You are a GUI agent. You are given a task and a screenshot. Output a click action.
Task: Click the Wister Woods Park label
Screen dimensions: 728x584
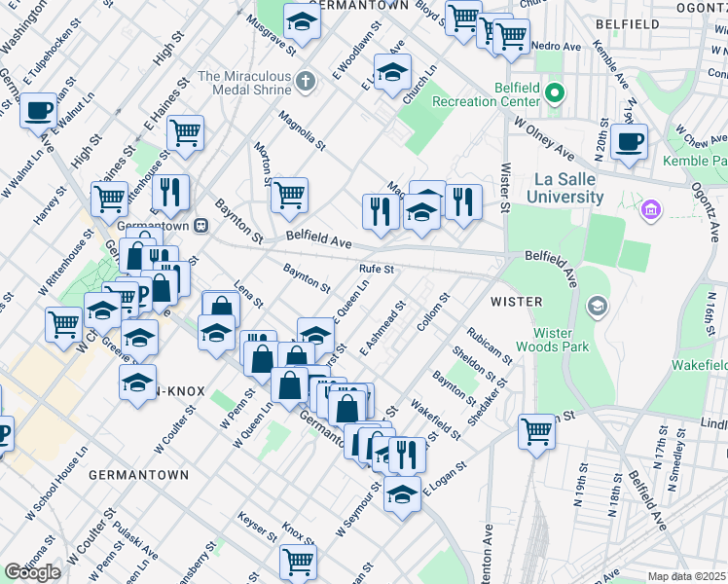pos(553,340)
